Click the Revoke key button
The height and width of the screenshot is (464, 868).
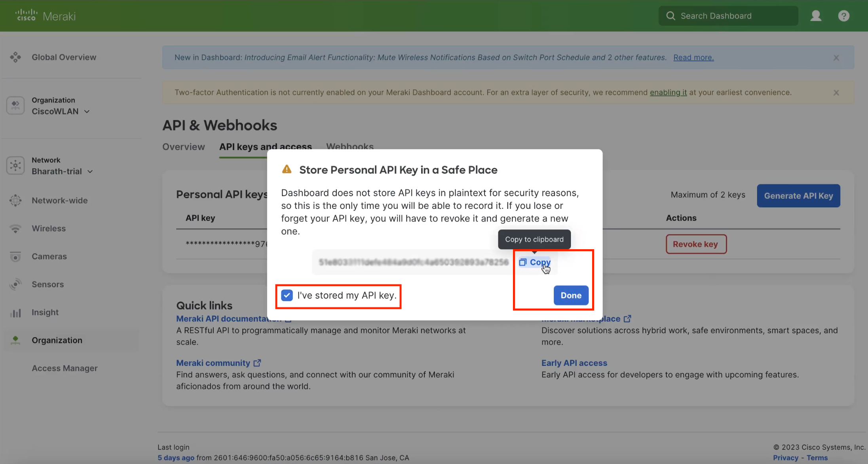point(696,244)
